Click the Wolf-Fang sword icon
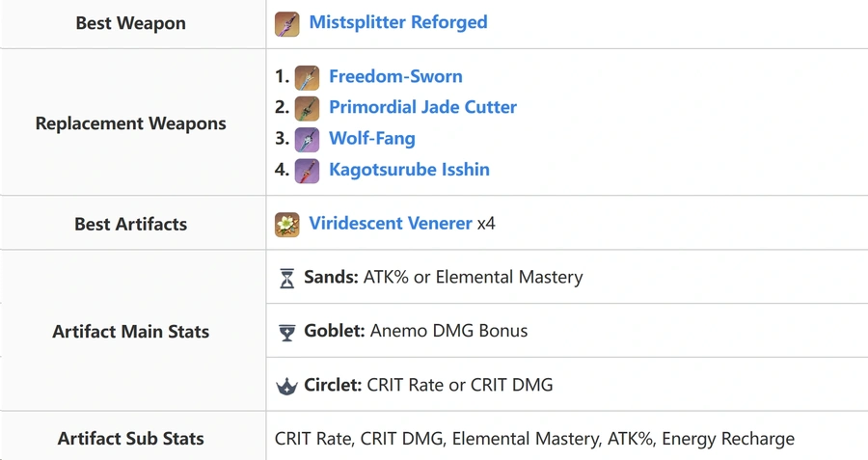 pos(307,140)
